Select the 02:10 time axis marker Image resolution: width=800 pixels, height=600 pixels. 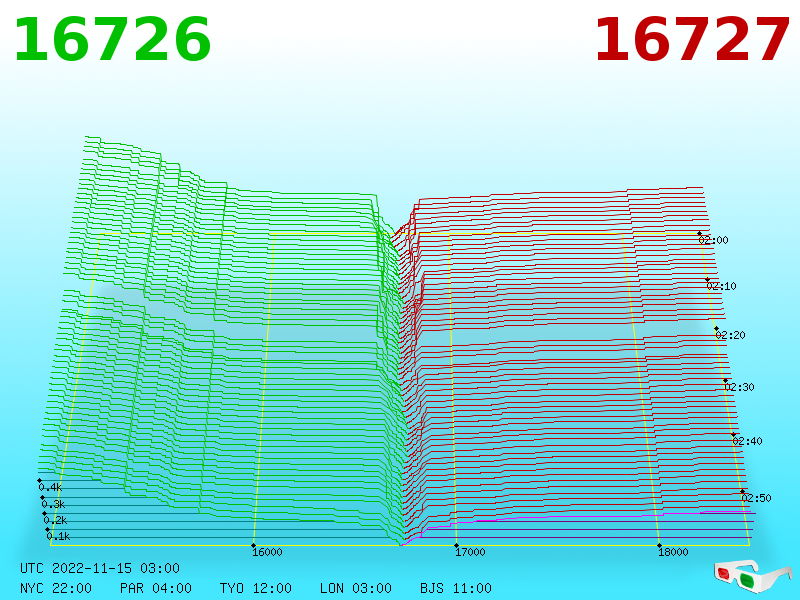[x=721, y=286]
